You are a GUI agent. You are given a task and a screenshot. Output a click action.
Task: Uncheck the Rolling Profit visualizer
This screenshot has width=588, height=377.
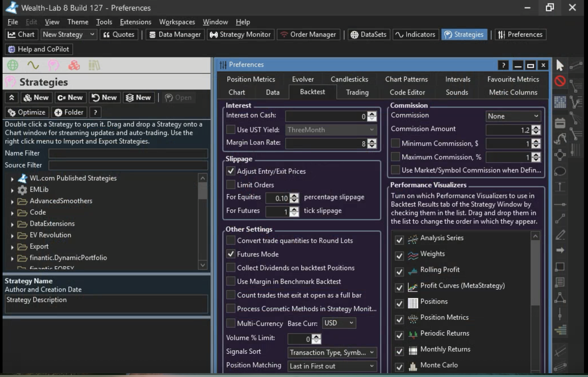click(x=399, y=272)
